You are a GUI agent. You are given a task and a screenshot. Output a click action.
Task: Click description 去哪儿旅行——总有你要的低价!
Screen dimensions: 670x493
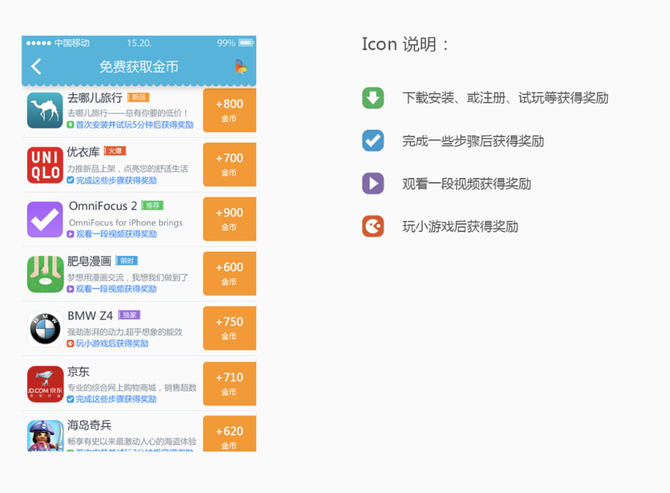128,113
